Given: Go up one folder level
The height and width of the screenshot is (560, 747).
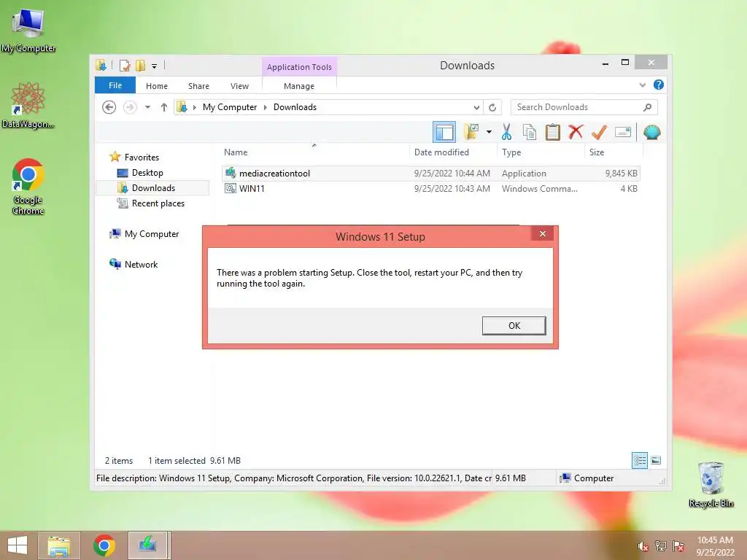Looking at the screenshot, I should tap(164, 107).
